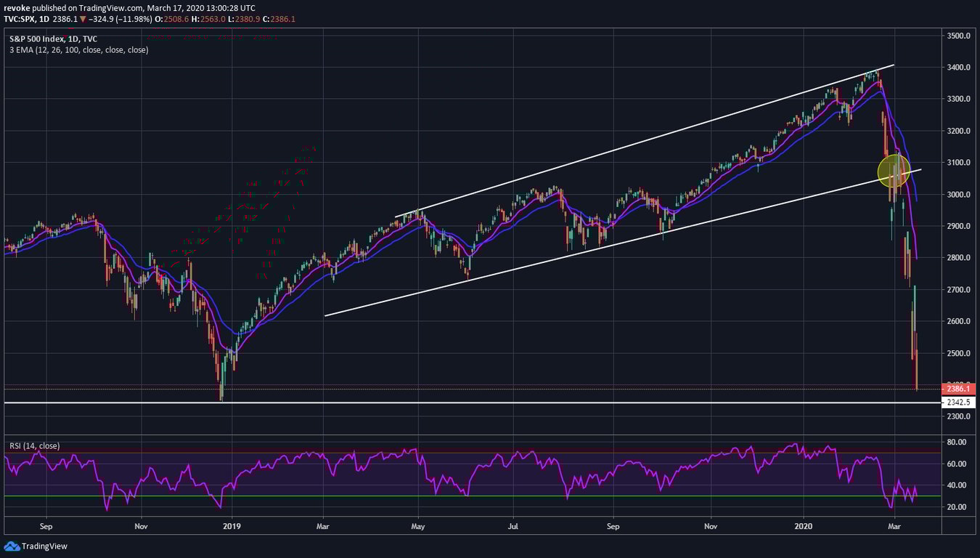The height and width of the screenshot is (558, 980).
Task: Click the red 2386.1 current price tag
Action: (960, 389)
